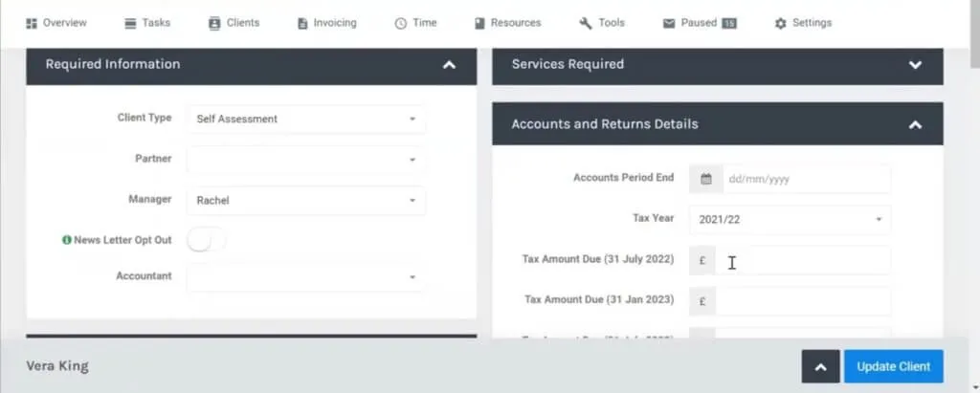The width and height of the screenshot is (980, 393).
Task: Open the Manager dropdown showing Rachel
Action: [305, 201]
